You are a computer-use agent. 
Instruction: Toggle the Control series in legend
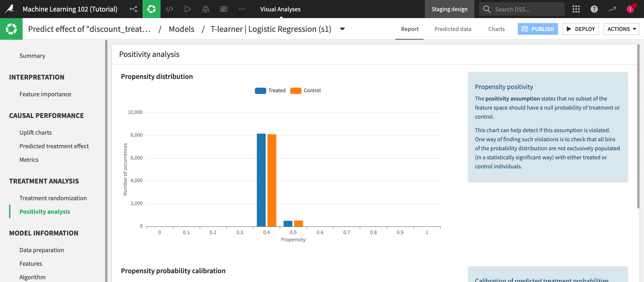[305, 90]
